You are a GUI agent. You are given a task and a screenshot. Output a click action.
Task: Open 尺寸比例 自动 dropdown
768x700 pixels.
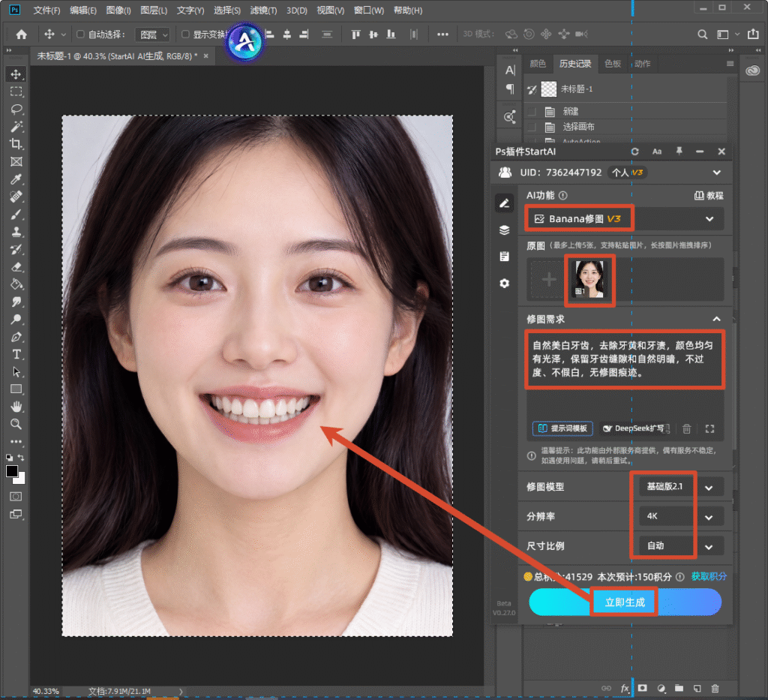[681, 545]
